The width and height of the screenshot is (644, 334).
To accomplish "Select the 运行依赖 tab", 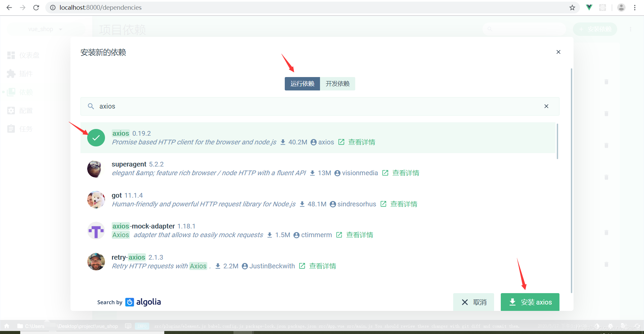I will tap(302, 84).
